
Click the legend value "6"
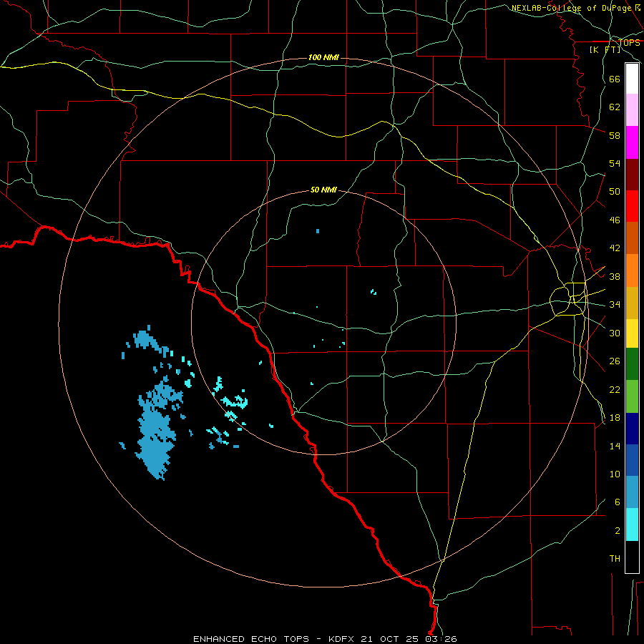[618, 502]
